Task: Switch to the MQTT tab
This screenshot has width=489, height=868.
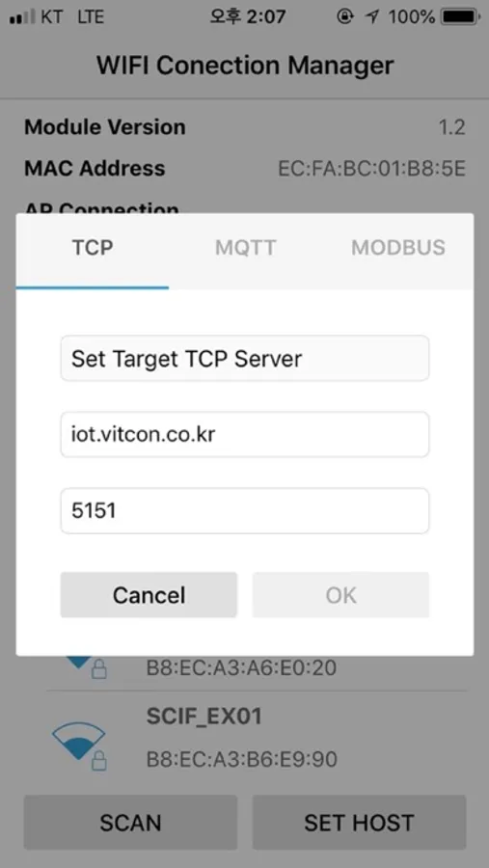Action: 245,248
